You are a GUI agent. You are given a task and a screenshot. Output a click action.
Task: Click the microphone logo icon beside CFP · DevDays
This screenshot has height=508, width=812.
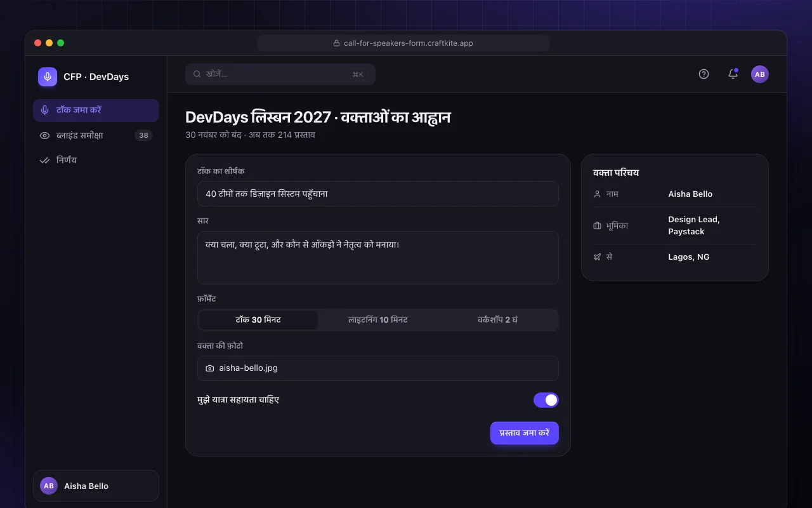click(48, 77)
